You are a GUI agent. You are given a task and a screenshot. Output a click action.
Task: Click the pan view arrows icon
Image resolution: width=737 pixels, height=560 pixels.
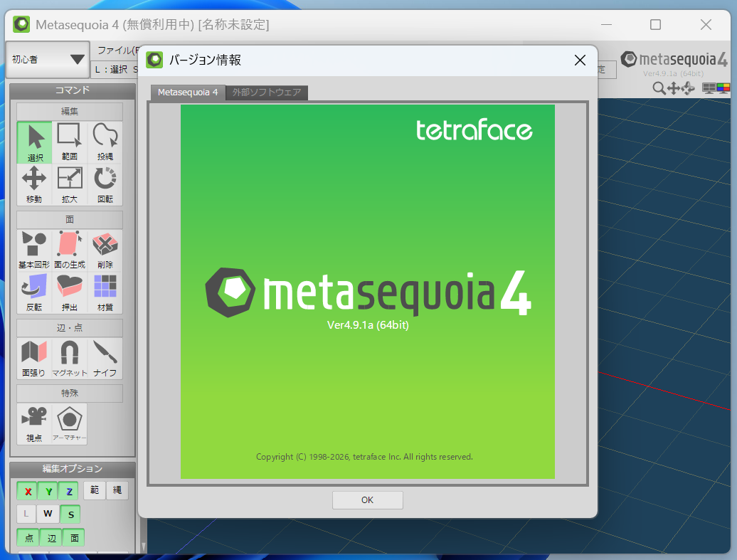[674, 88]
